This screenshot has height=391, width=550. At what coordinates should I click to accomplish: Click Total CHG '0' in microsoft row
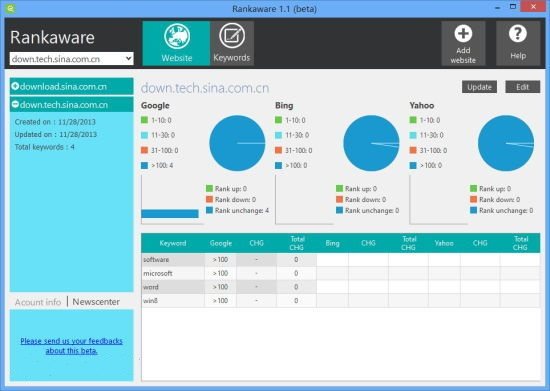click(x=296, y=273)
